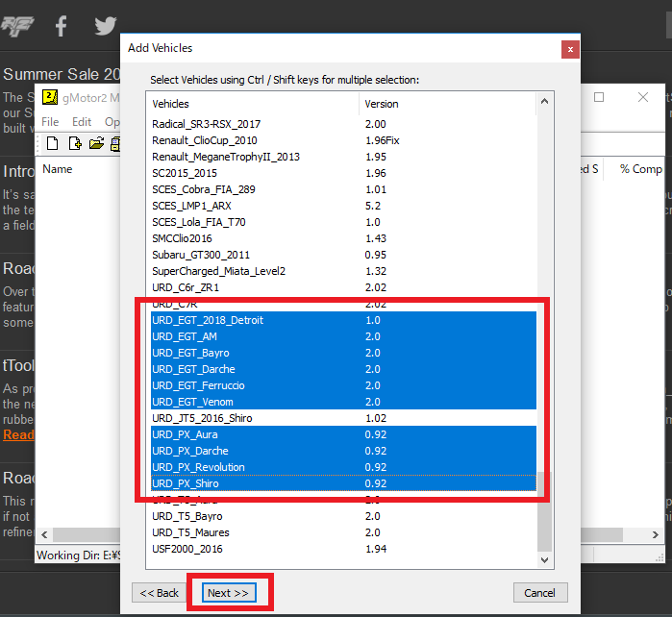Click the Twitter bird icon
Image resolution: width=672 pixels, height=617 pixels.
[x=105, y=27]
